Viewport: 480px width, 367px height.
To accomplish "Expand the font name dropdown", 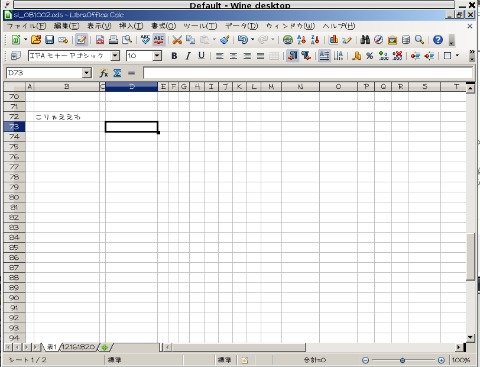I will click(115, 56).
